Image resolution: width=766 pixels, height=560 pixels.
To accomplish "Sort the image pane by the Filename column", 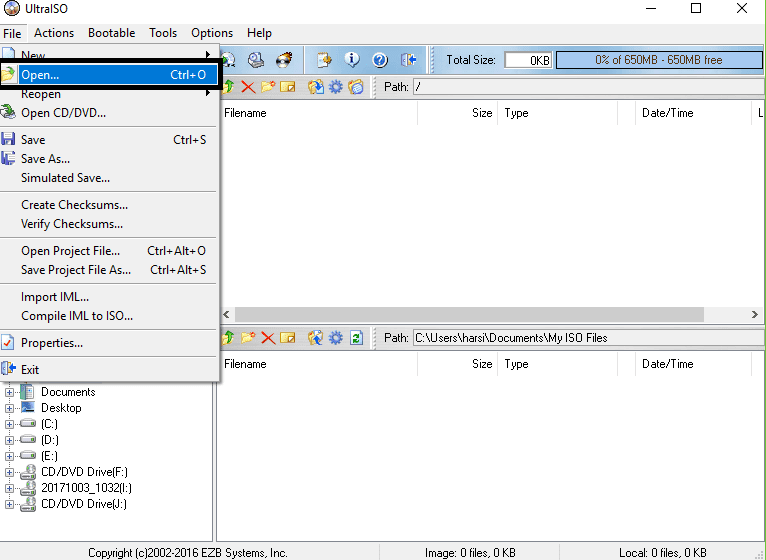I will coord(318,113).
